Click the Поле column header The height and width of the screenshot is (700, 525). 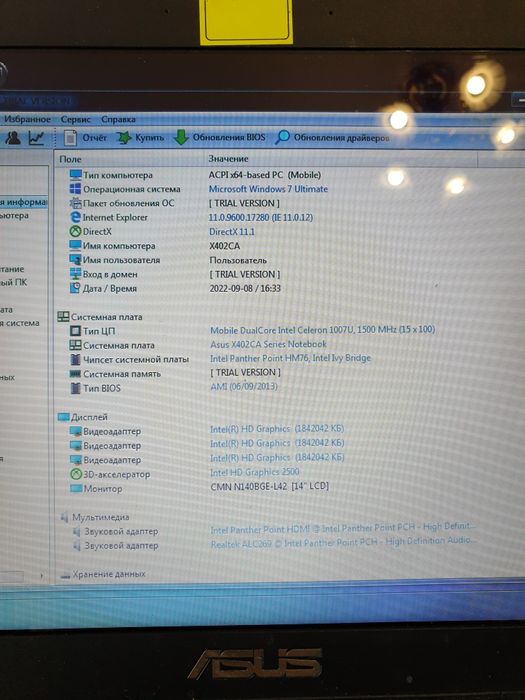70,159
